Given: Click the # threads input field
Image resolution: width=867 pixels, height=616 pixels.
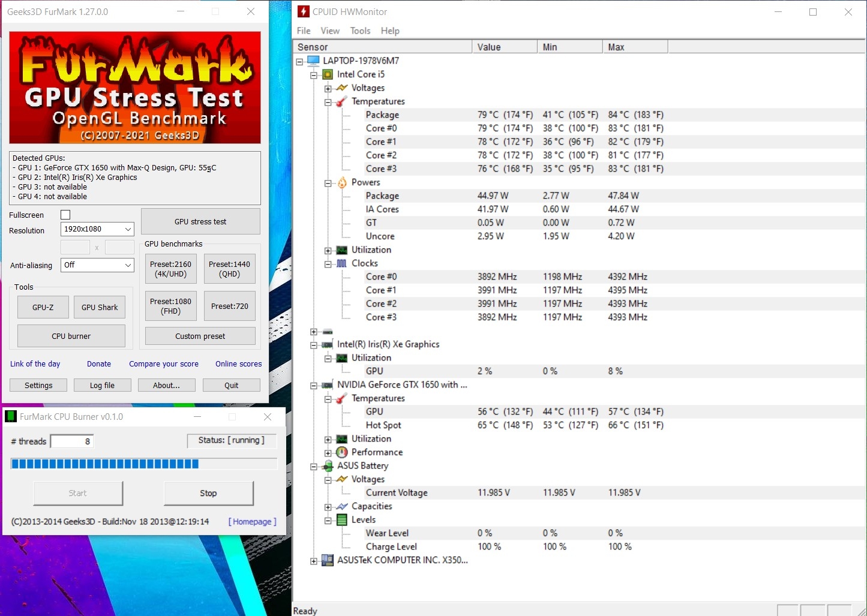Looking at the screenshot, I should point(72,441).
